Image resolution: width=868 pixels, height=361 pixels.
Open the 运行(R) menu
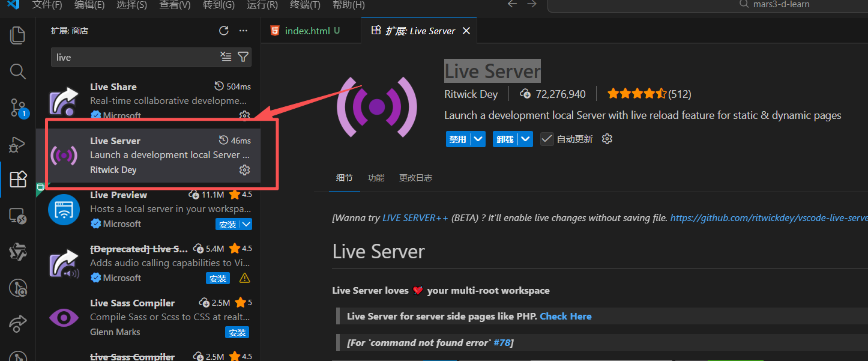[x=262, y=5]
